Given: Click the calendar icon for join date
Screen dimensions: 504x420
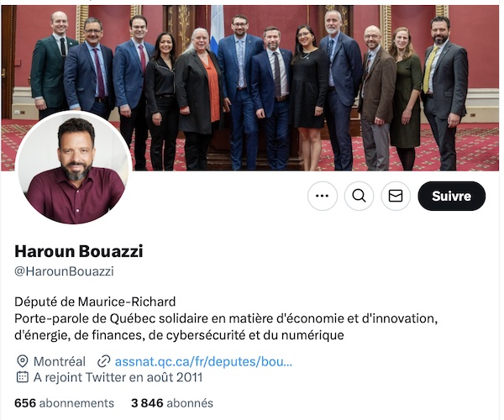Looking at the screenshot, I should [22, 377].
